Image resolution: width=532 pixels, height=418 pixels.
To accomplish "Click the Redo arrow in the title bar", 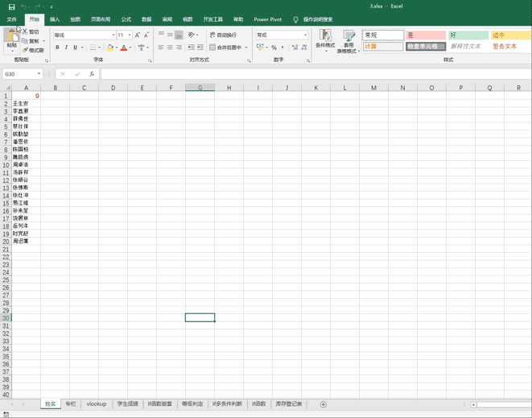I will pos(37,6).
